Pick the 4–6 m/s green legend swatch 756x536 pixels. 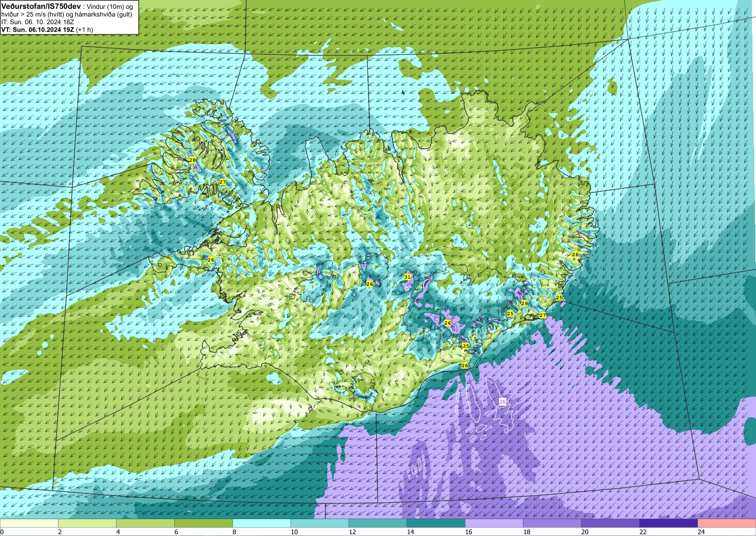tap(145, 523)
